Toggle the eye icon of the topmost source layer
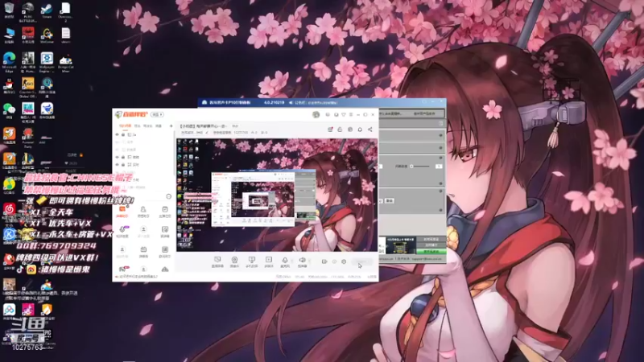 [x=118, y=134]
